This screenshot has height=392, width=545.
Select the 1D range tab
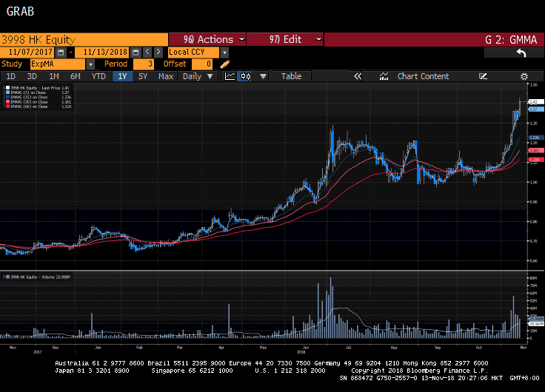pyautogui.click(x=11, y=76)
